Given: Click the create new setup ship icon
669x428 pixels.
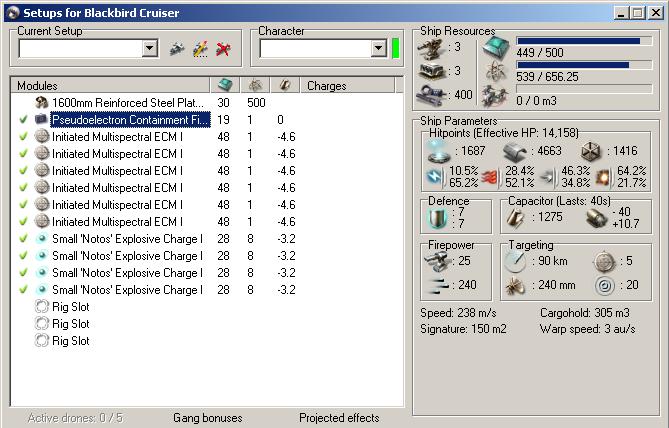Looking at the screenshot, I should coord(177,49).
